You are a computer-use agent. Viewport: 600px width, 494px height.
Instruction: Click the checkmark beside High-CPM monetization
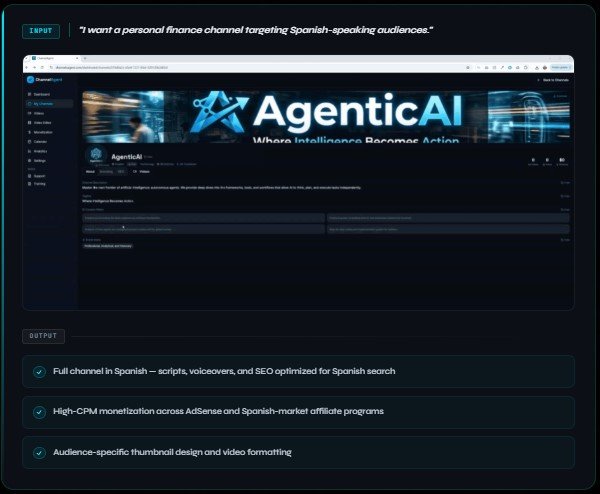point(39,412)
